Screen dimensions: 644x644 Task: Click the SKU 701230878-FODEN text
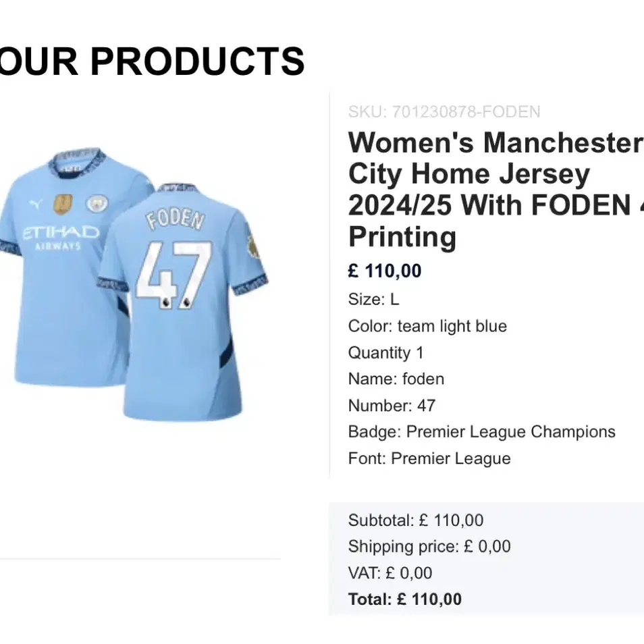point(444,111)
